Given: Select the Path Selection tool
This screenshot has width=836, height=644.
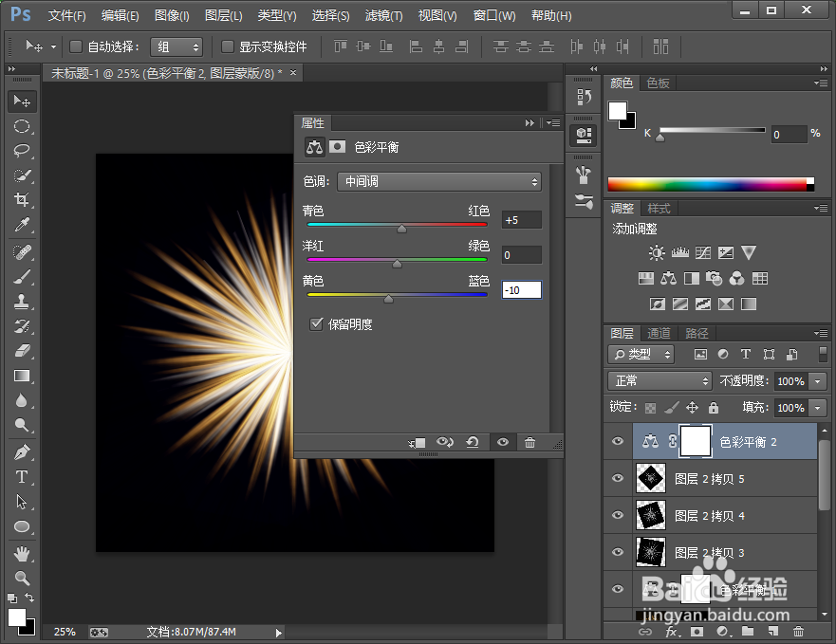Looking at the screenshot, I should (x=22, y=502).
